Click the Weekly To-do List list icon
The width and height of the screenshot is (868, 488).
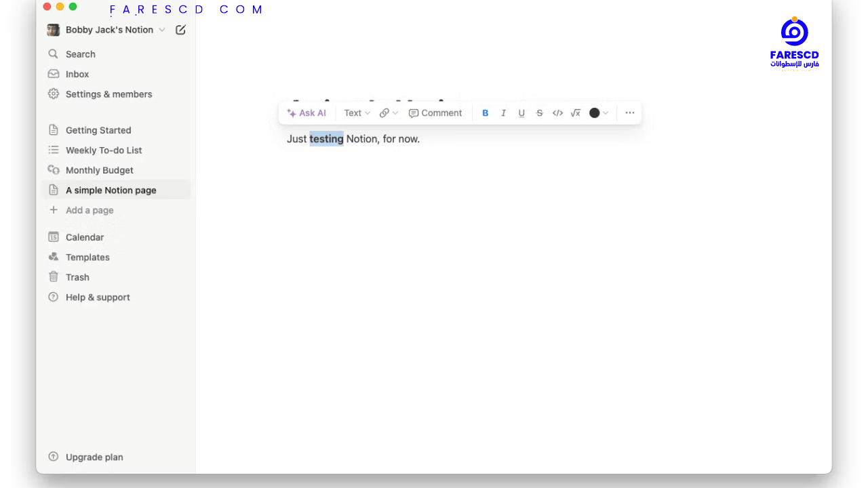coord(54,150)
